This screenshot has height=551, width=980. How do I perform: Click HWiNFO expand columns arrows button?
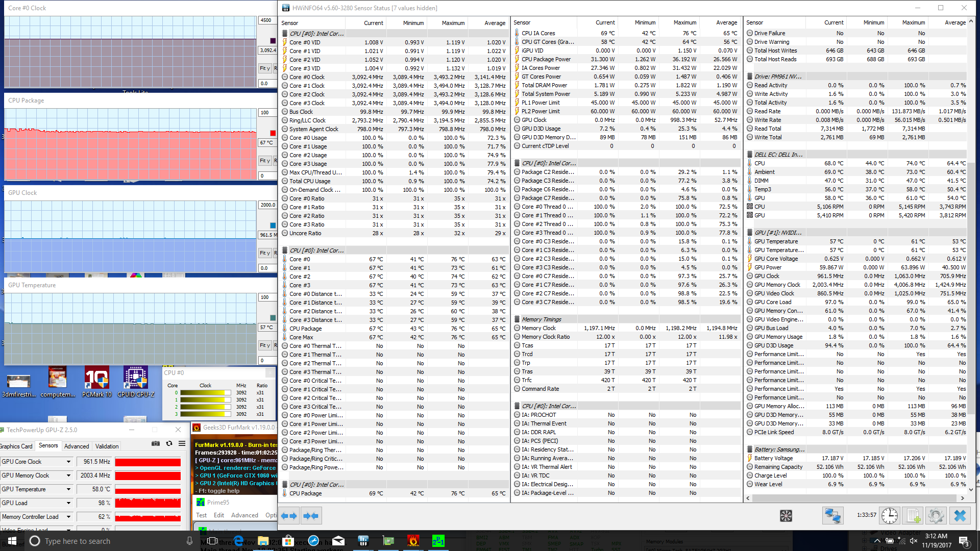289,516
